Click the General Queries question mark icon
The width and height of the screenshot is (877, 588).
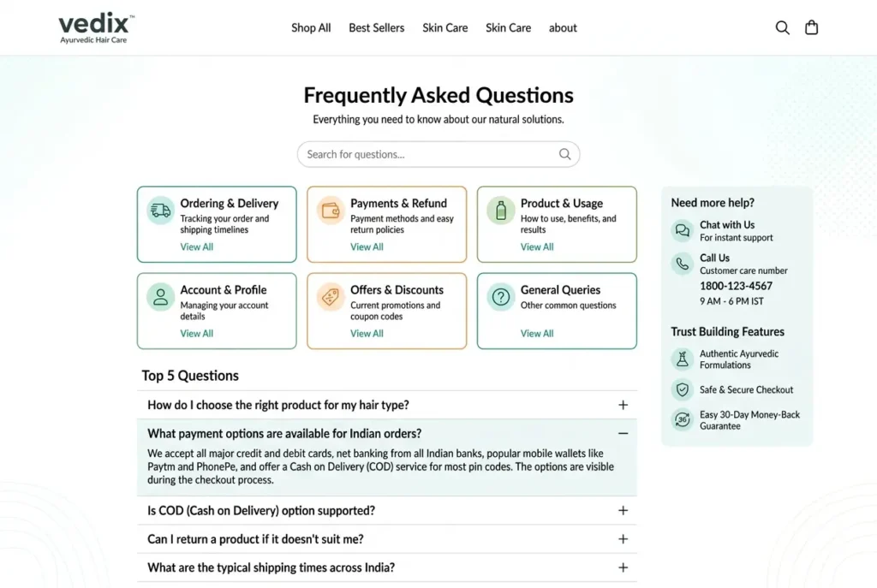point(499,297)
